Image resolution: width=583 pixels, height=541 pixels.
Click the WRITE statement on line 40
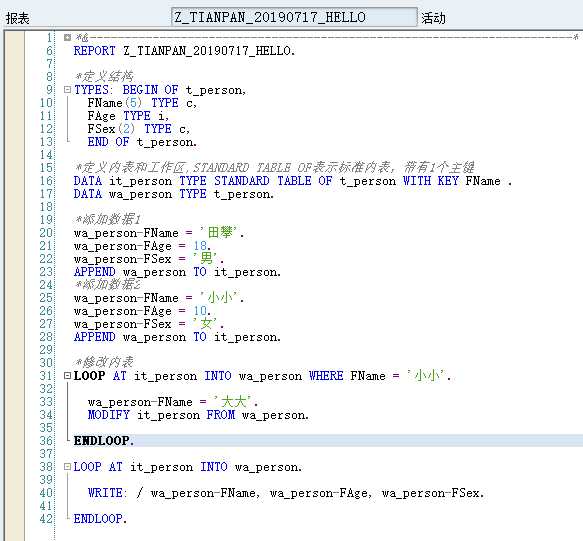(286, 493)
